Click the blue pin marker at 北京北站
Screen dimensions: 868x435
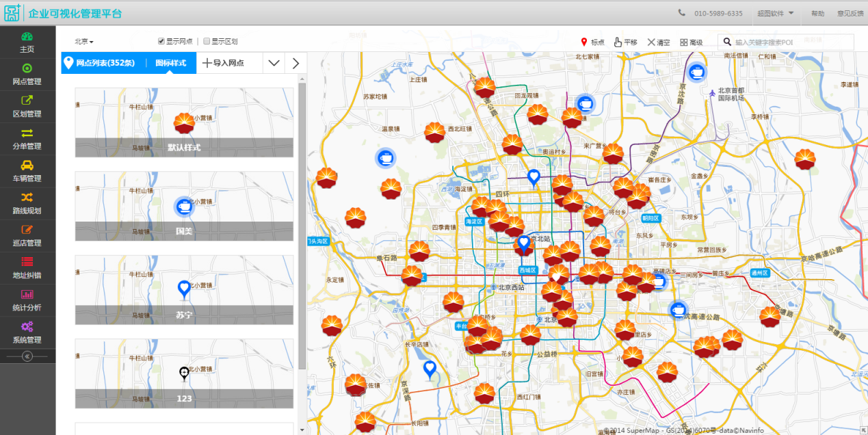coord(524,243)
